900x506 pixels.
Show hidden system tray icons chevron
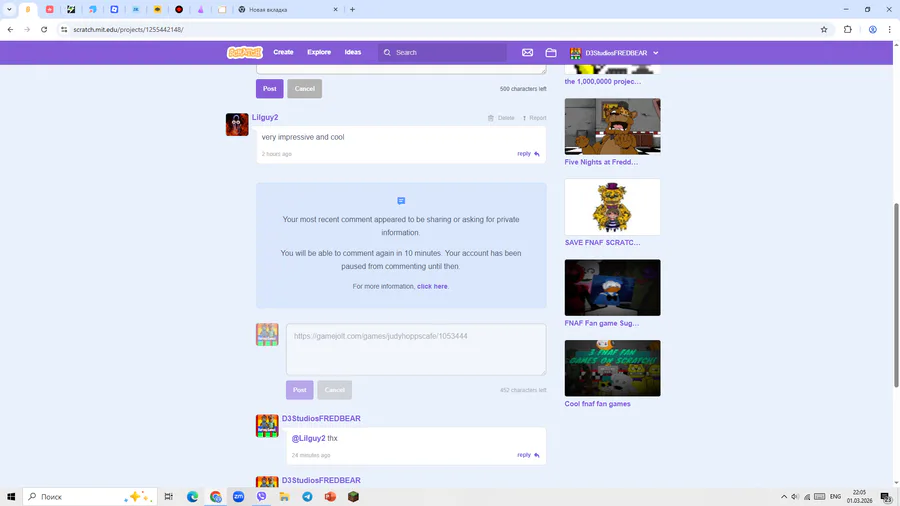coord(783,496)
